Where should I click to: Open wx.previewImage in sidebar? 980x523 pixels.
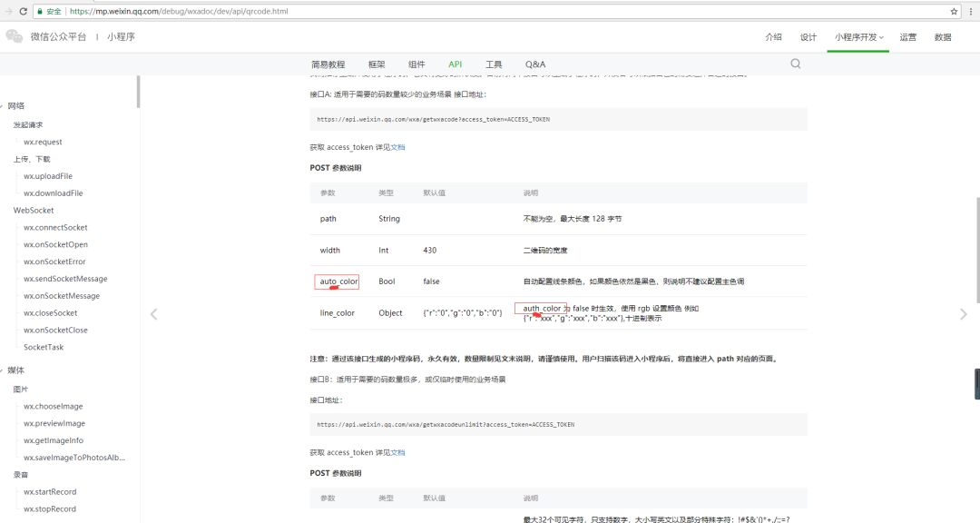(54, 423)
